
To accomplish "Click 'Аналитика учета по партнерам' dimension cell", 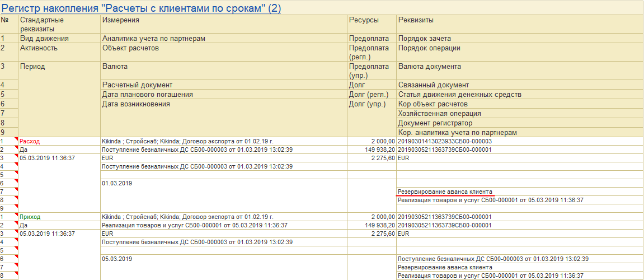I will 224,39.
